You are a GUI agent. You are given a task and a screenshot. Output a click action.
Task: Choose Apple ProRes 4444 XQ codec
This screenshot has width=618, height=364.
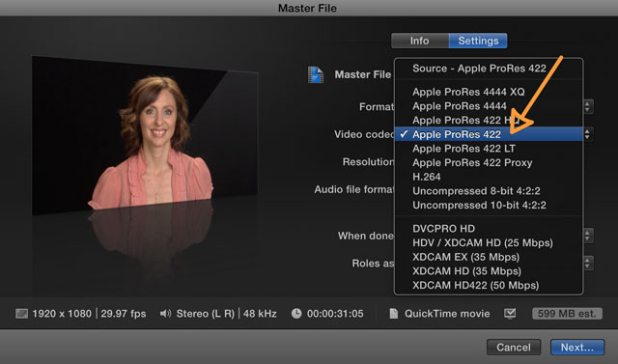[x=489, y=92]
